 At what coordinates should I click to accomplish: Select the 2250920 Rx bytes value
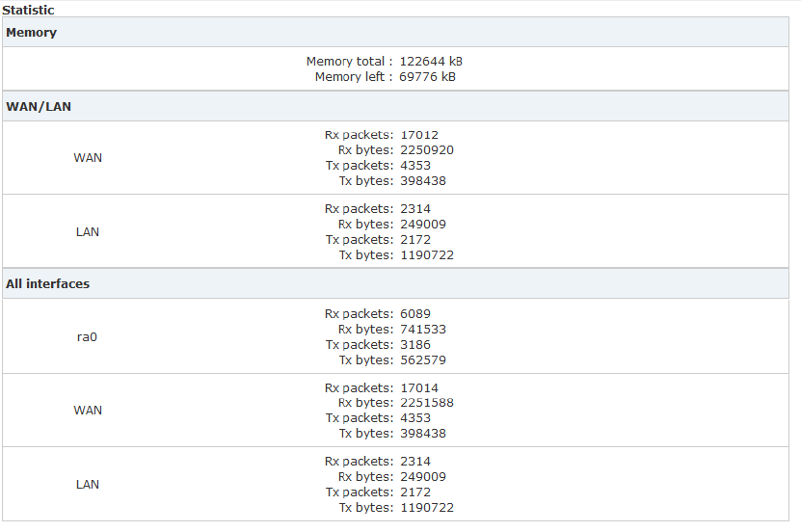pos(427,150)
